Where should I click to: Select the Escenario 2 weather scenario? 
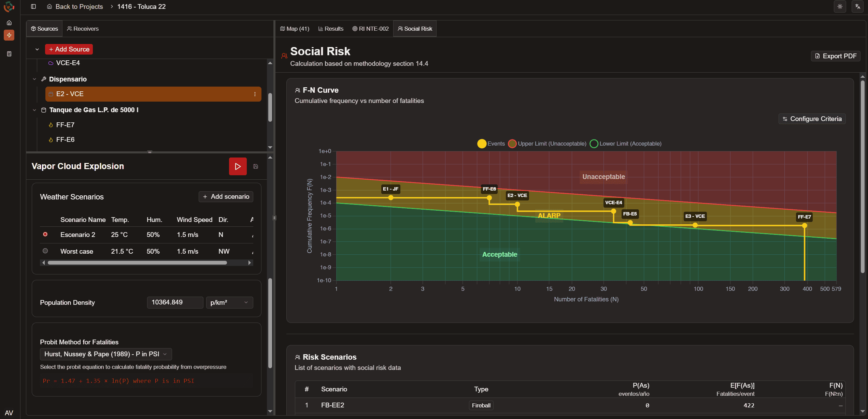[x=45, y=234]
